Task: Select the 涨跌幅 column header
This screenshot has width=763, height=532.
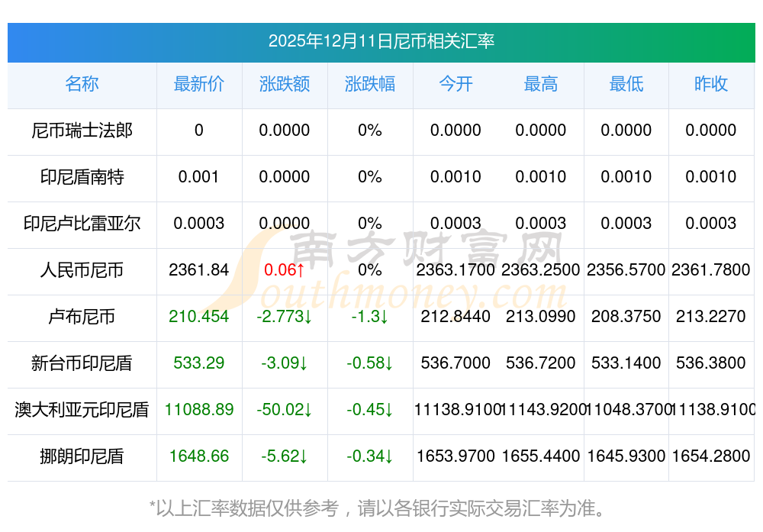Action: (369, 84)
